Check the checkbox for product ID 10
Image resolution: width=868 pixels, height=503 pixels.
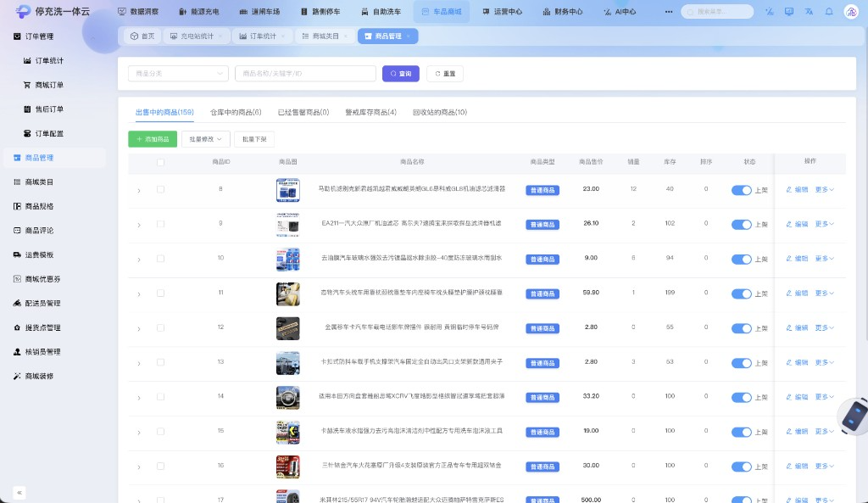tap(160, 259)
